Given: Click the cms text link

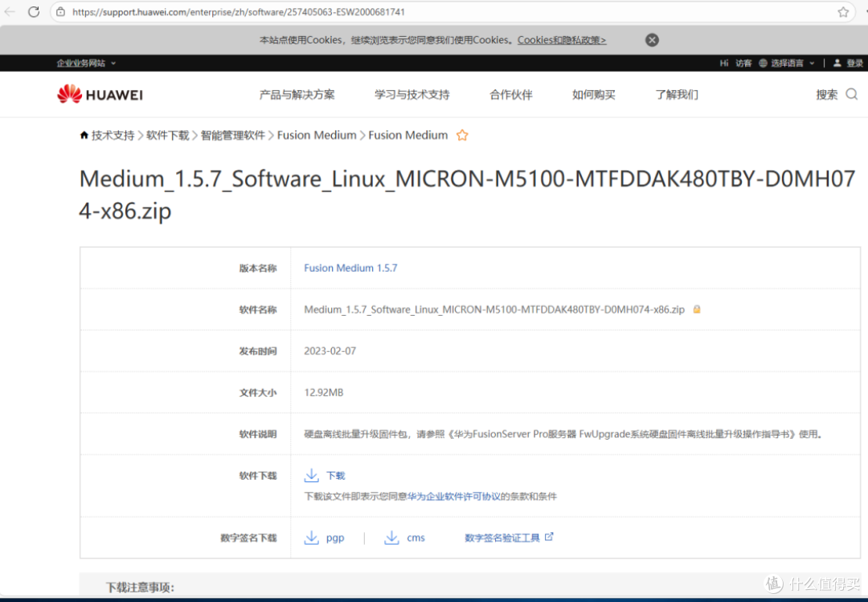Looking at the screenshot, I should coord(416,538).
